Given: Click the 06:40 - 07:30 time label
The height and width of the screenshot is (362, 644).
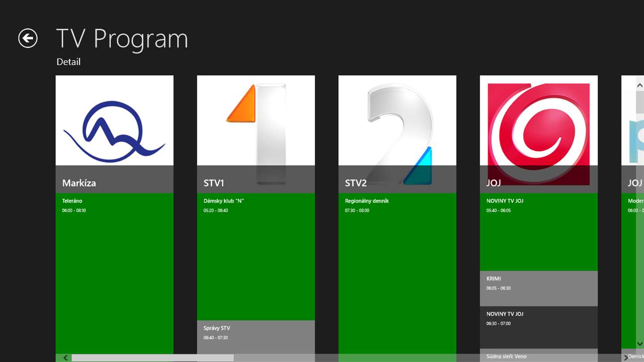Looking at the screenshot, I should [x=216, y=338].
